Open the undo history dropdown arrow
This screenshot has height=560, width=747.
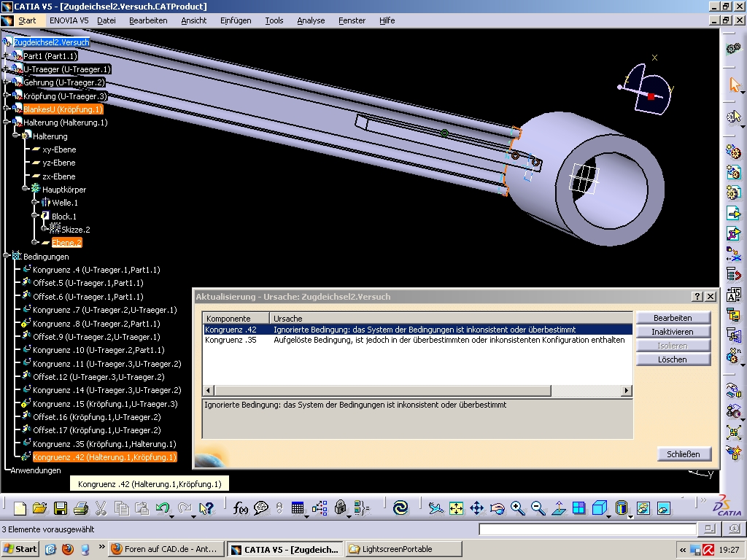click(x=172, y=516)
